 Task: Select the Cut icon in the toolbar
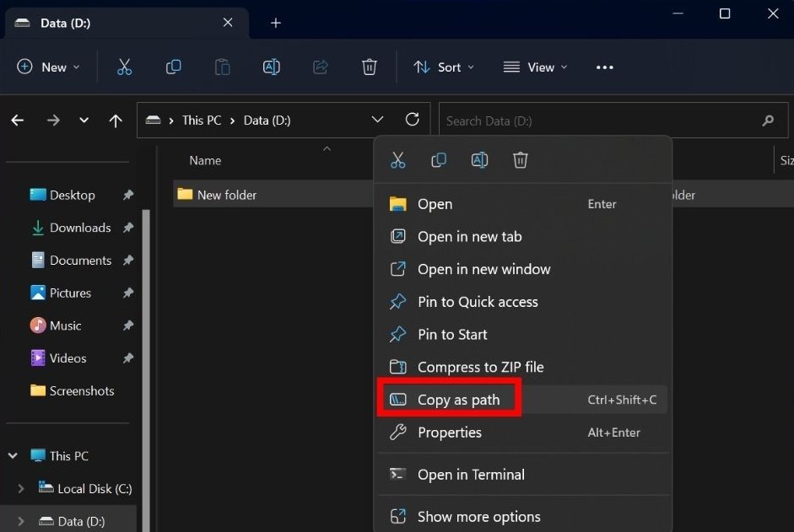tap(124, 67)
